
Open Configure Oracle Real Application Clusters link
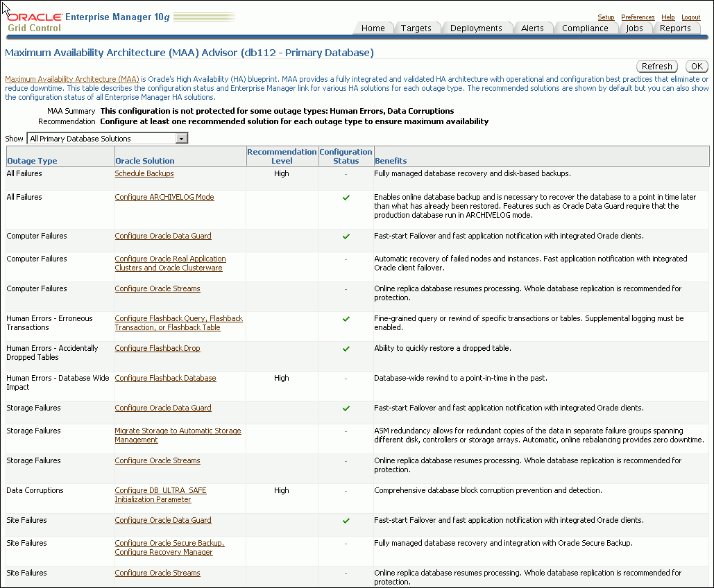click(170, 263)
